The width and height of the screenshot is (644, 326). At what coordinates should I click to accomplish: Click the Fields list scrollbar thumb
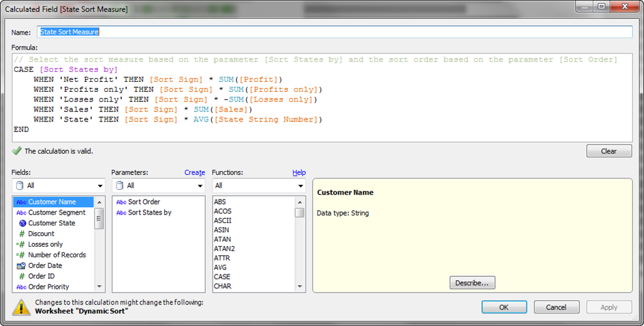tap(99, 218)
